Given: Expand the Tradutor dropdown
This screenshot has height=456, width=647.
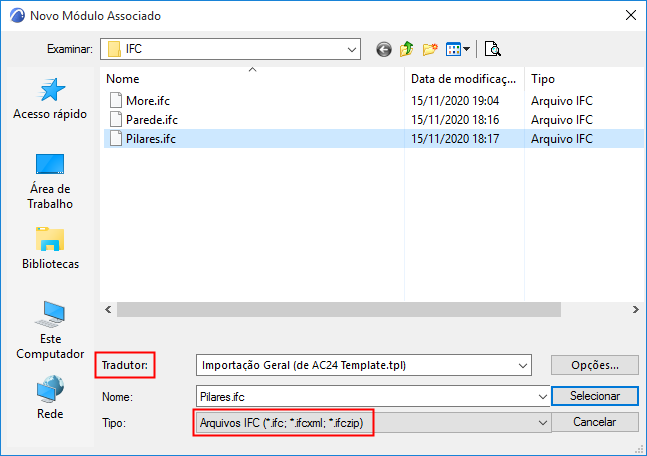Looking at the screenshot, I should 524,365.
